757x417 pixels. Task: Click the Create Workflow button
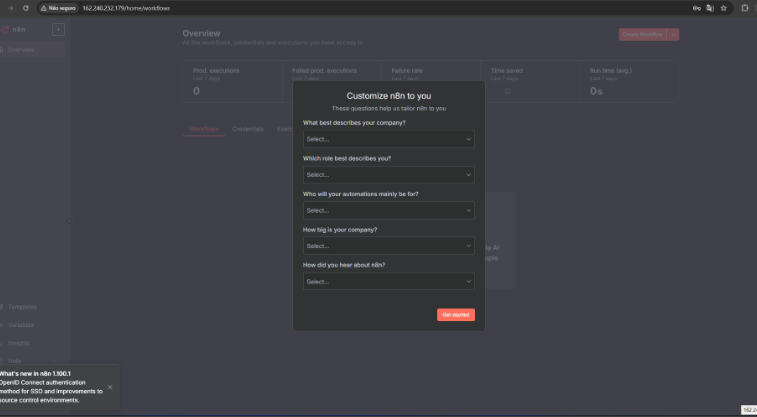[x=643, y=34]
